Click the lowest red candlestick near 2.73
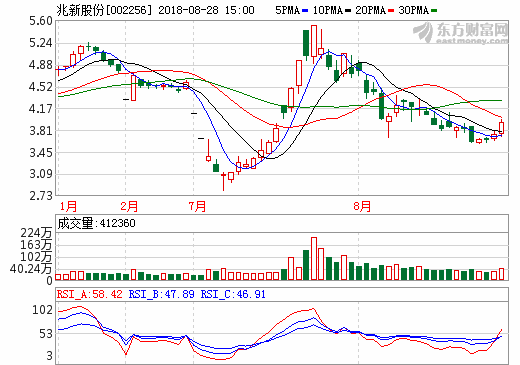 coord(223,182)
